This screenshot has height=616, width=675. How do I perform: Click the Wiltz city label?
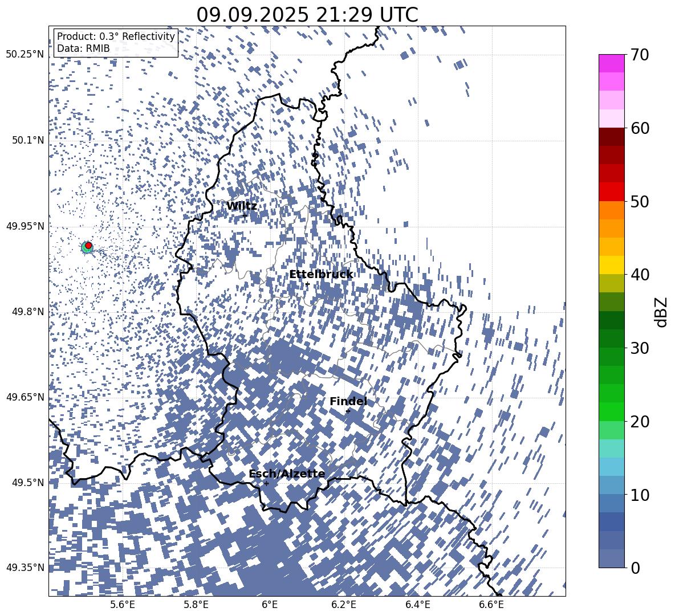pyautogui.click(x=242, y=206)
